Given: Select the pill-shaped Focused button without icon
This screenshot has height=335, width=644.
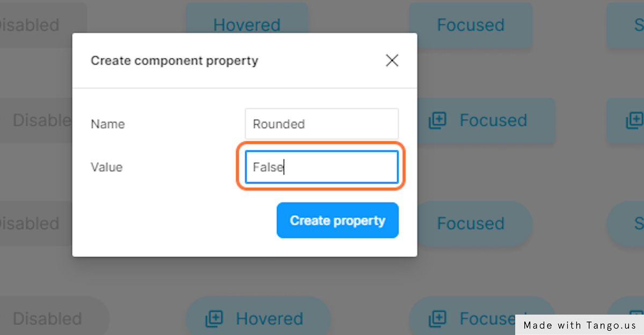Looking at the screenshot, I should click(x=471, y=223).
